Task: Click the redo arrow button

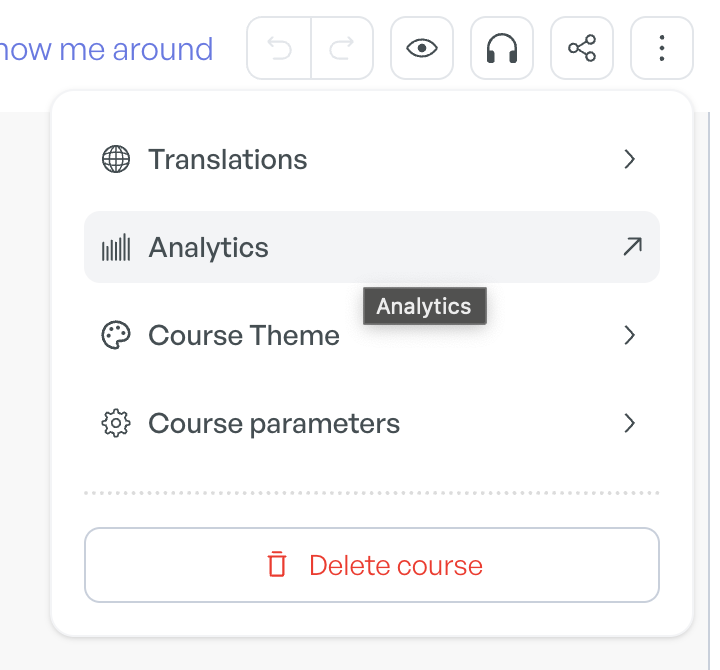Action: coord(342,48)
